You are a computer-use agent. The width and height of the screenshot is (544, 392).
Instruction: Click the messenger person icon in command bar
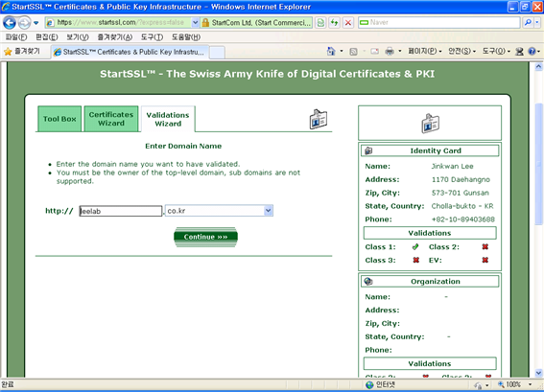click(519, 52)
